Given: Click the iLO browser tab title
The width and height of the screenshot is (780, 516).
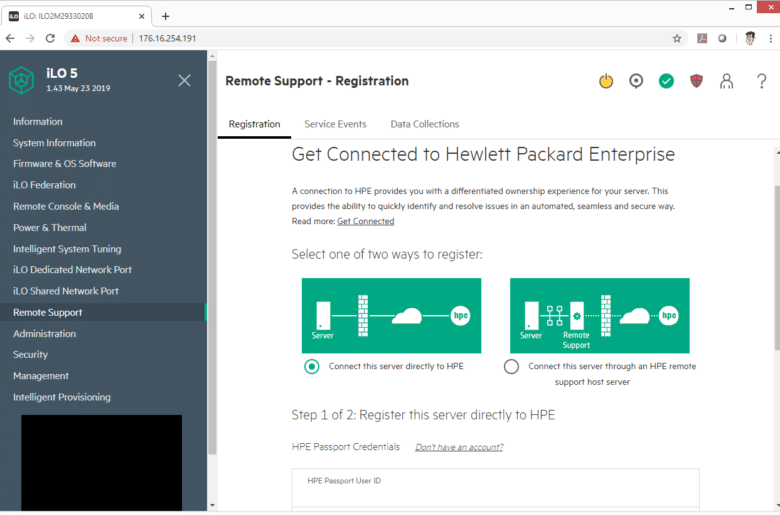Looking at the screenshot, I should (x=59, y=16).
